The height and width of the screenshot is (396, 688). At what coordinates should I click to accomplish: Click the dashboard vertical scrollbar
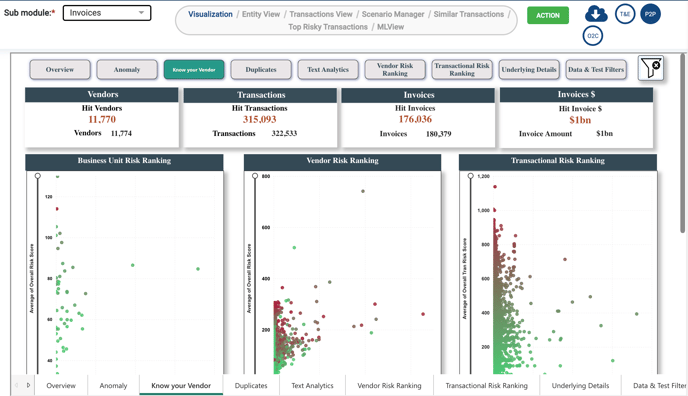[682, 143]
